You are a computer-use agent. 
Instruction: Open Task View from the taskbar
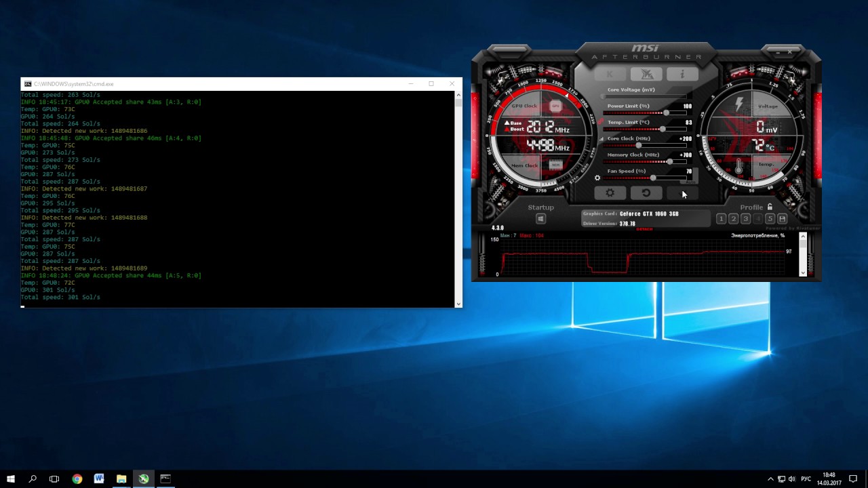pyautogui.click(x=54, y=479)
